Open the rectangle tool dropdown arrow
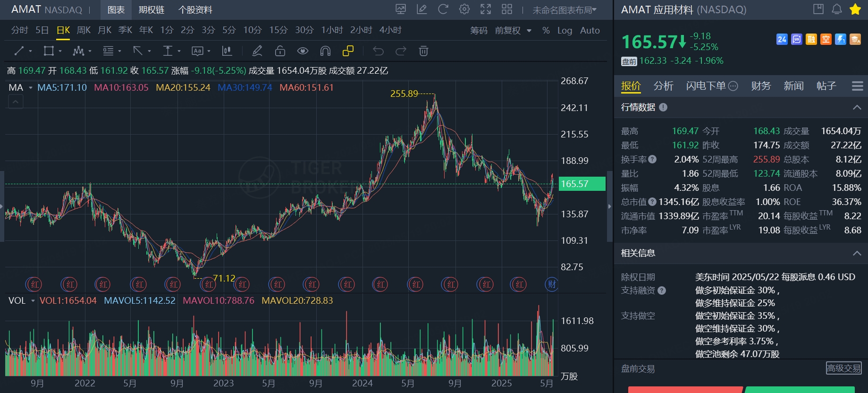The height and width of the screenshot is (393, 868). tap(60, 51)
